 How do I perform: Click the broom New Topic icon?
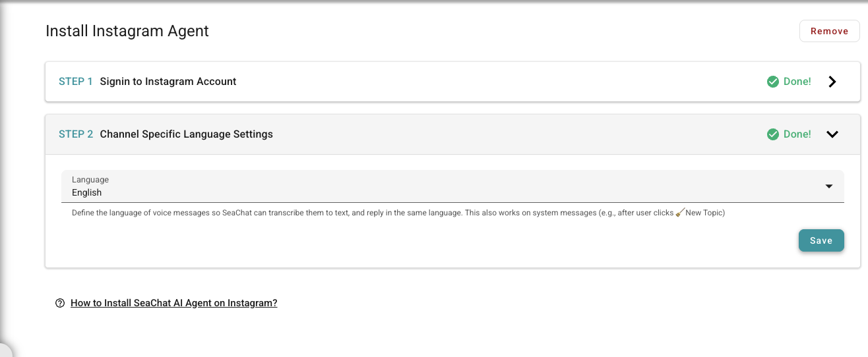[680, 213]
